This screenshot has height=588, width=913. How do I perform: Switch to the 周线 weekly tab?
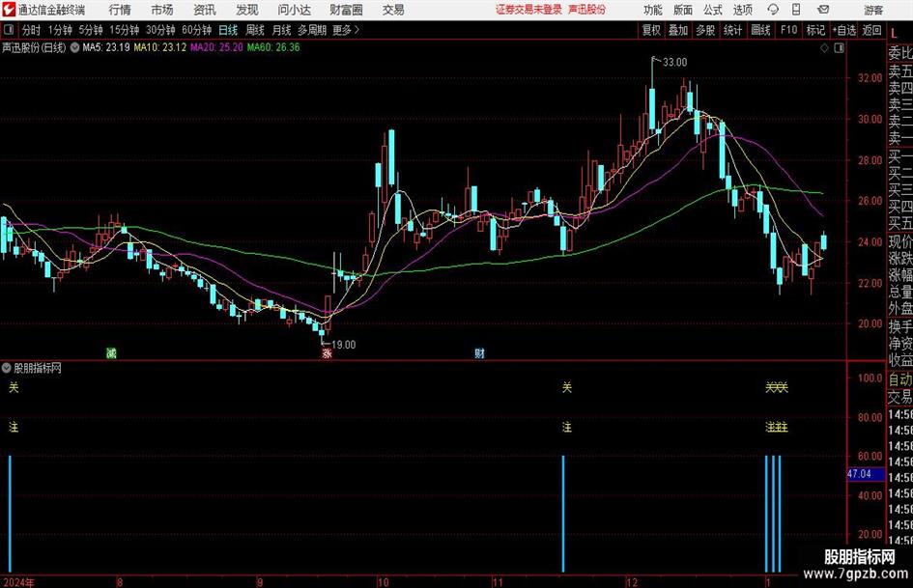[255, 30]
